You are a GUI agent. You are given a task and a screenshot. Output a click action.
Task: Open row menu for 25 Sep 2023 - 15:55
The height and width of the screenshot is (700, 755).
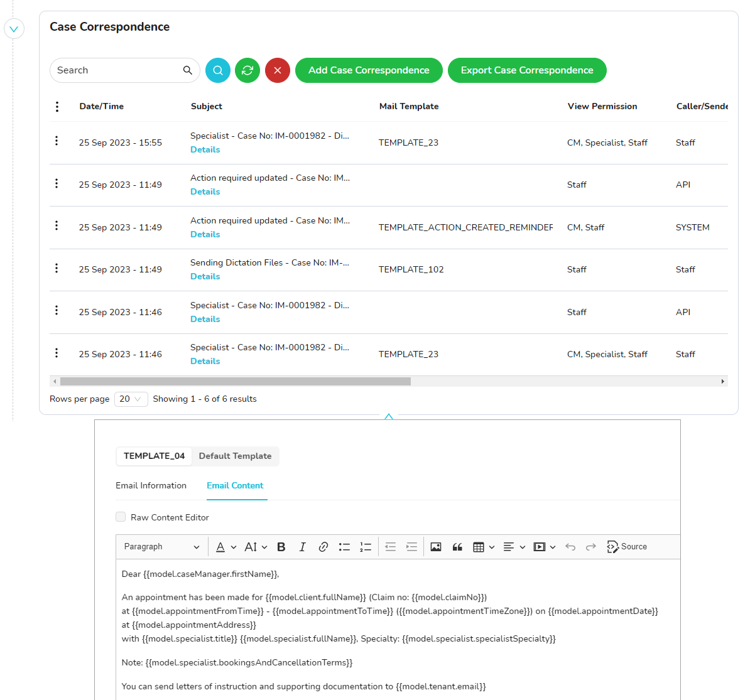(x=57, y=141)
